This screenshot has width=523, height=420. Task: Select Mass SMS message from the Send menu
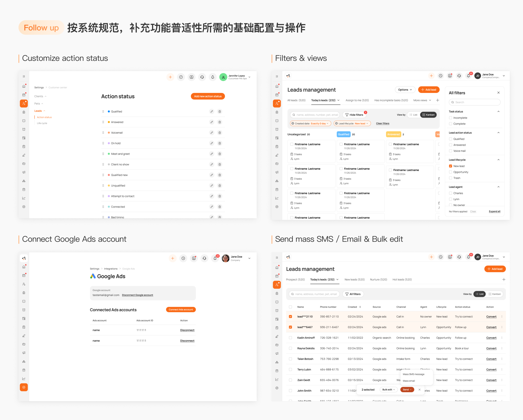coord(413,374)
